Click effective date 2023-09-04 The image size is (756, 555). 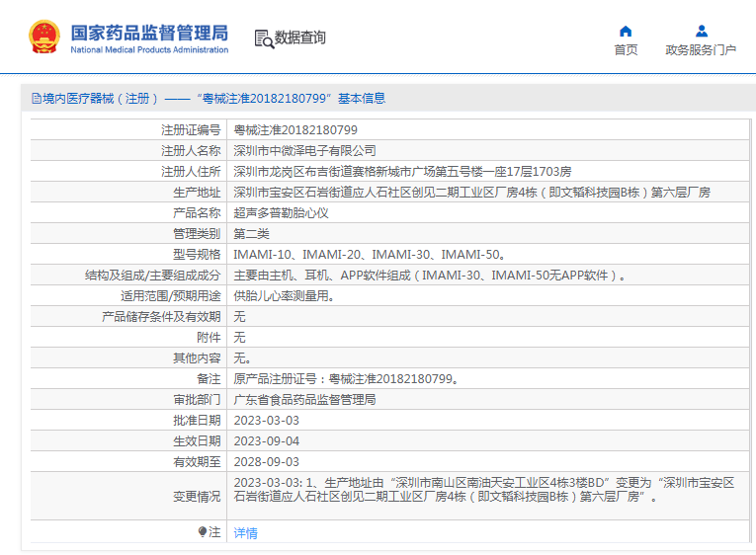pos(267,441)
